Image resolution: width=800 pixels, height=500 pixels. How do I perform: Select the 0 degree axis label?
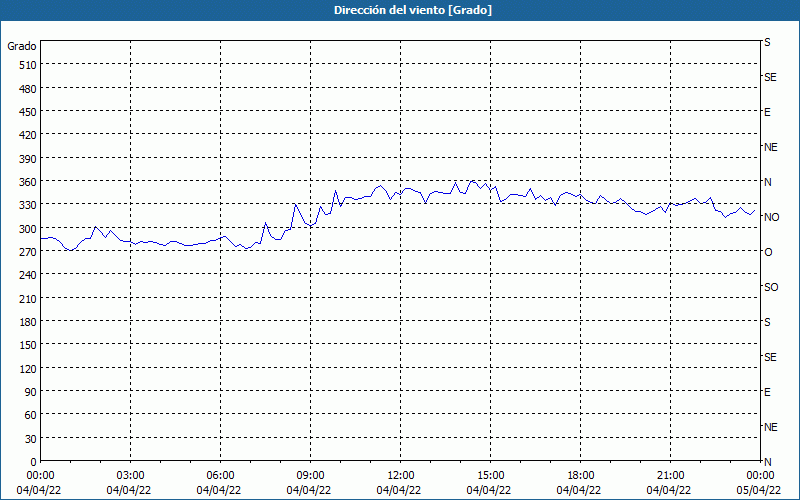tap(34, 462)
